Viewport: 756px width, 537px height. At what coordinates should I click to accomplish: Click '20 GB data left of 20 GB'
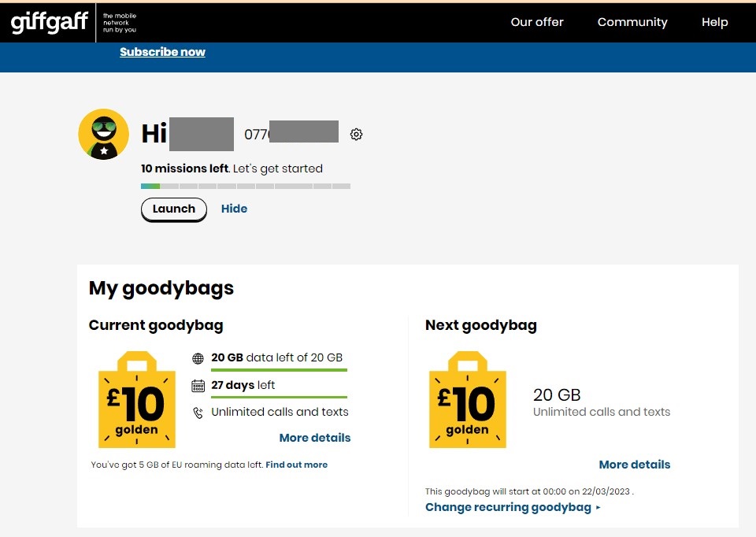(276, 357)
